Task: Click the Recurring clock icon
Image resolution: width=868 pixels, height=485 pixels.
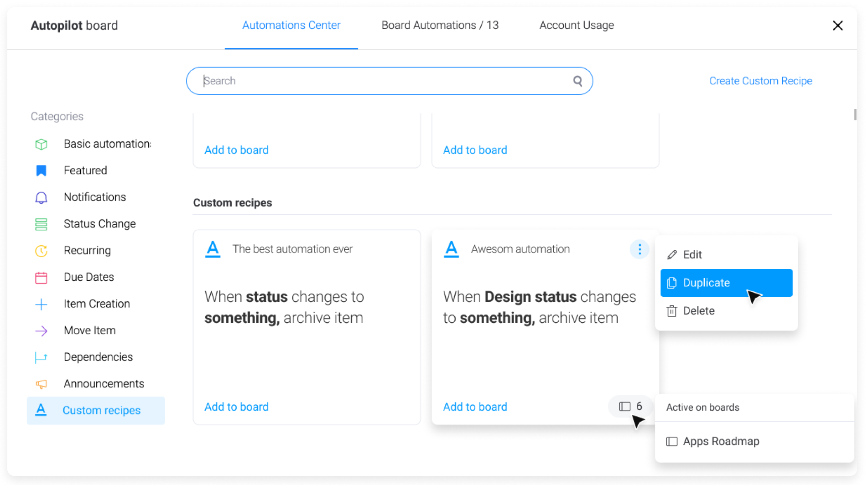Action: point(42,250)
